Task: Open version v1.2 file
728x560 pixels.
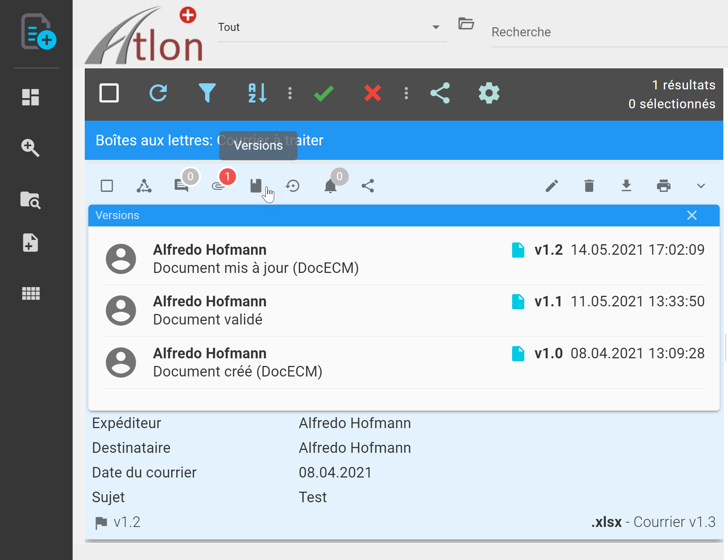Action: pyautogui.click(x=518, y=250)
